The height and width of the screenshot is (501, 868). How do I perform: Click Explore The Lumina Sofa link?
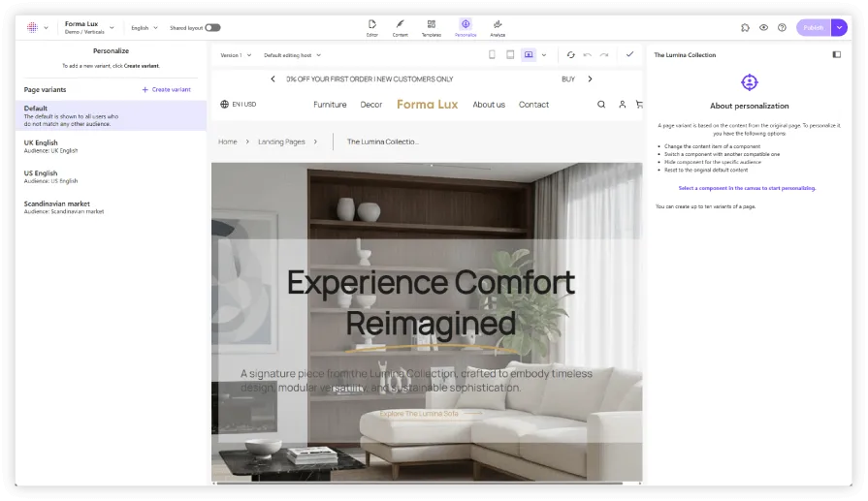431,413
